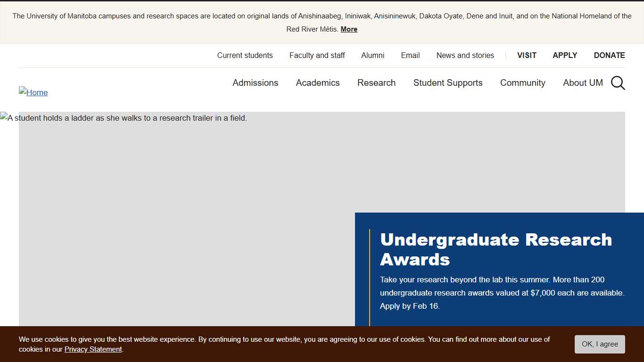
Task: Click the Home logo
Action: [x=33, y=92]
